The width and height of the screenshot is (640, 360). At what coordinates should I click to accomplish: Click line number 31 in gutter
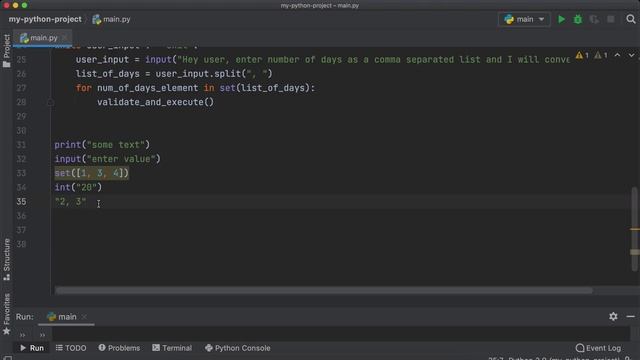21,145
